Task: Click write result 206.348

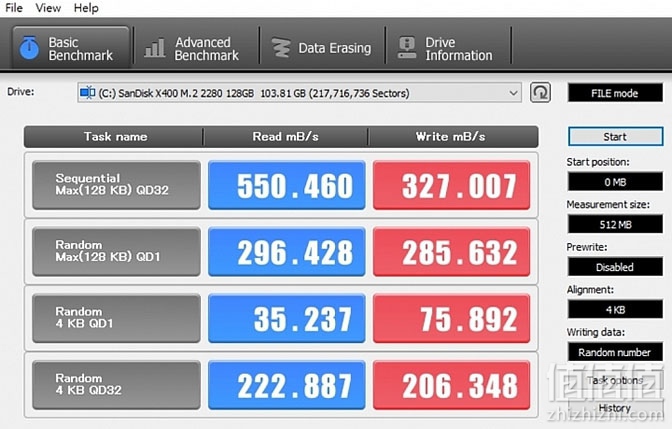Action: point(452,385)
